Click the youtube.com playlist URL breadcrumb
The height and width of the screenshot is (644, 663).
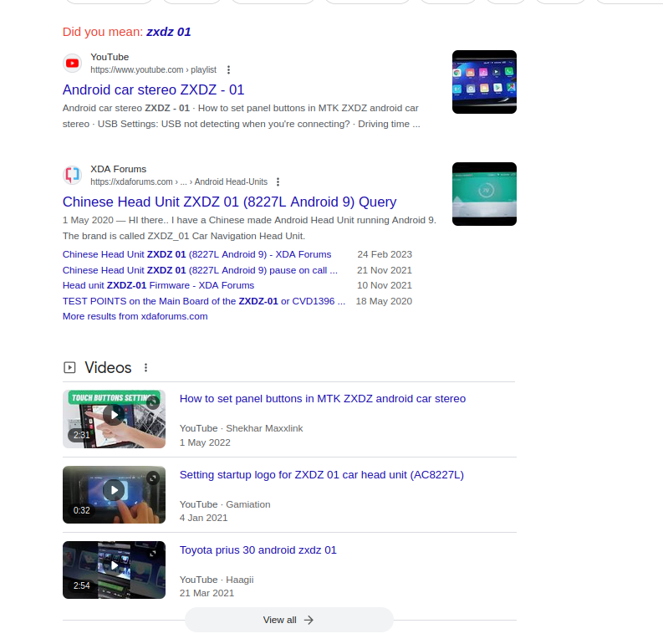[x=154, y=69]
